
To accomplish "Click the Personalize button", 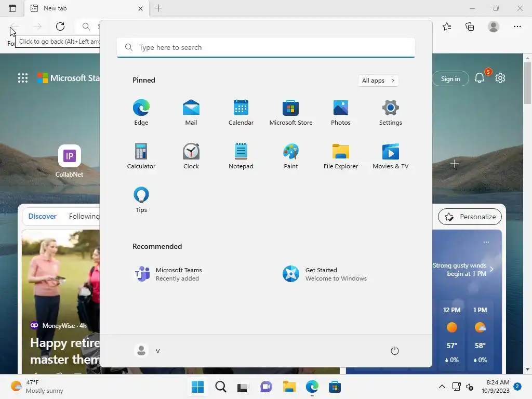I will (x=470, y=217).
